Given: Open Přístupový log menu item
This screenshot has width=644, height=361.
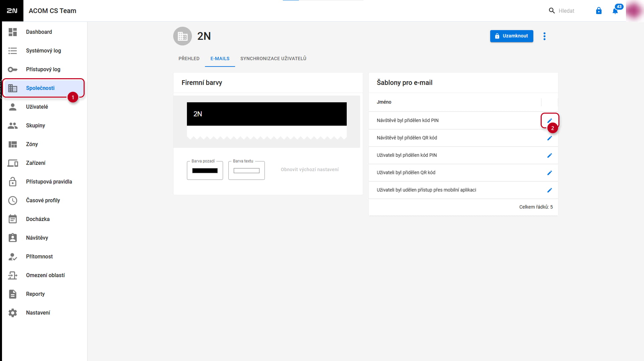Looking at the screenshot, I should click(43, 70).
